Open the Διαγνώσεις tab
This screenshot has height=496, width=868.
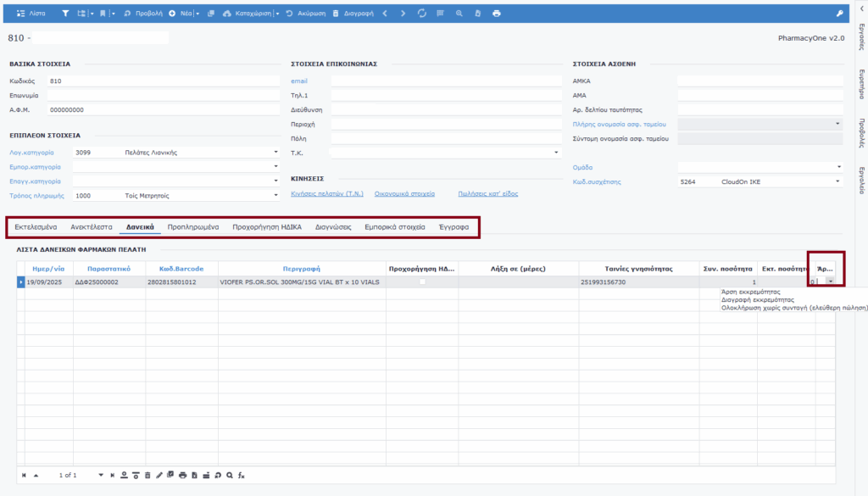click(x=334, y=227)
